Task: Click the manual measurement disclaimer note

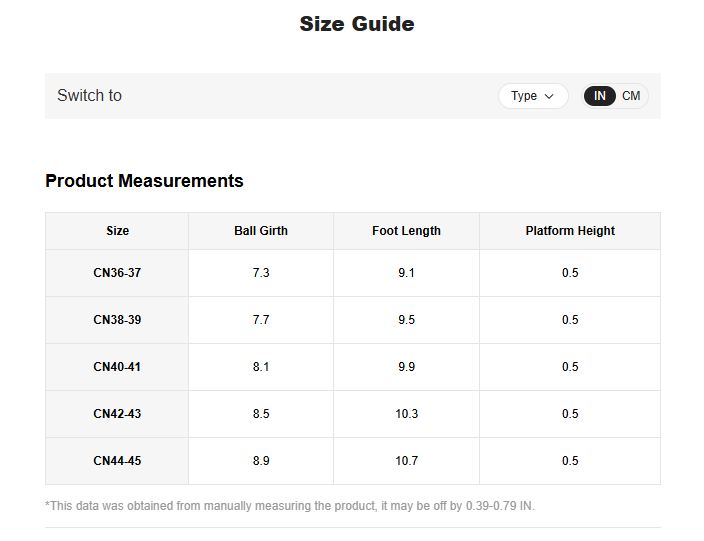Action: pyautogui.click(x=290, y=506)
